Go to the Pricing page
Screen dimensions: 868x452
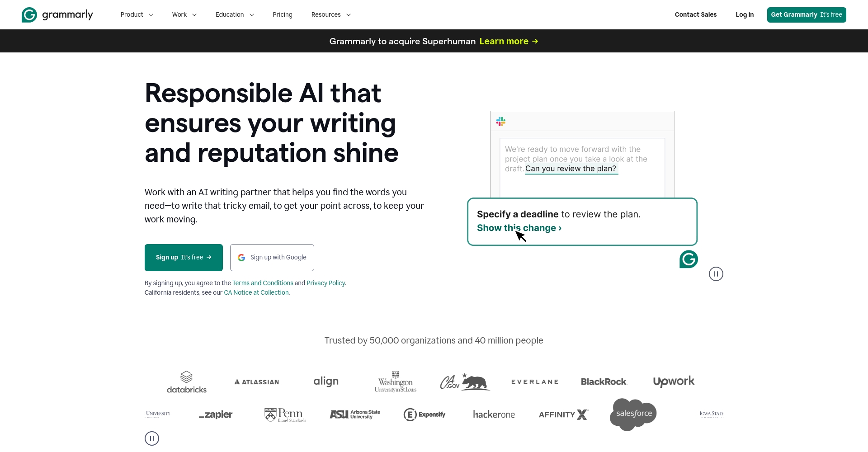point(283,14)
